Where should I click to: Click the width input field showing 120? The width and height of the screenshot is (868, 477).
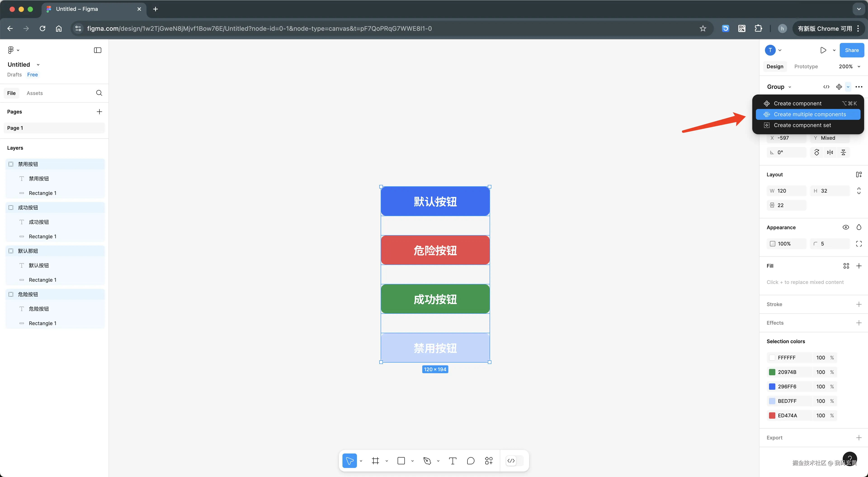[787, 191]
